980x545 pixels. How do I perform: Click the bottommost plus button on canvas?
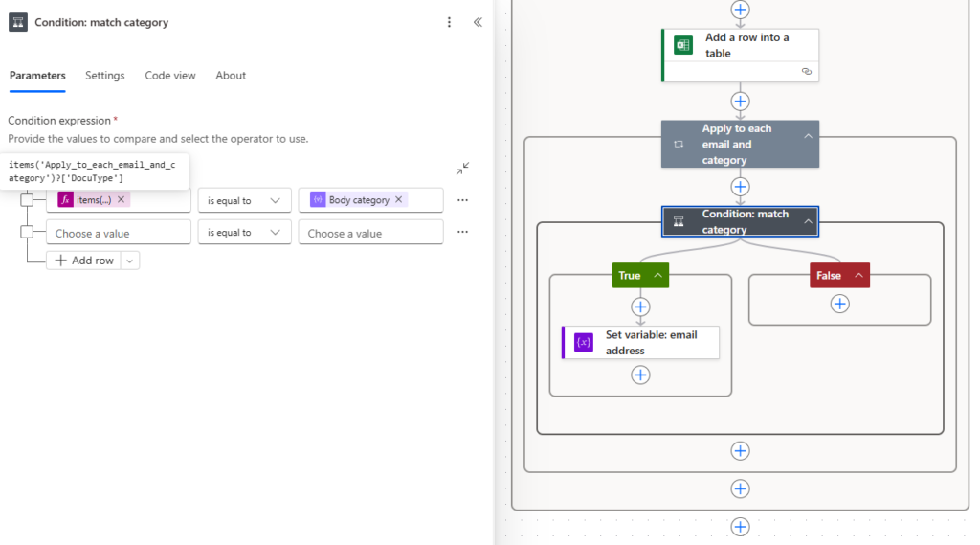(x=740, y=527)
